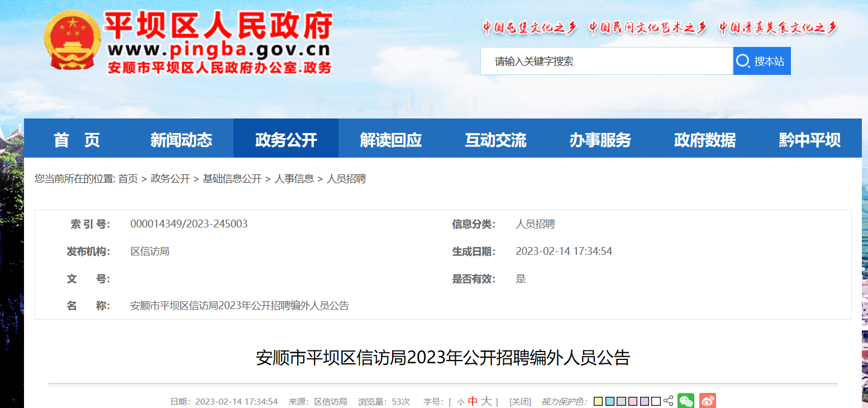Go to 首页 in the breadcrumb
The height and width of the screenshot is (408, 868).
pyautogui.click(x=128, y=179)
